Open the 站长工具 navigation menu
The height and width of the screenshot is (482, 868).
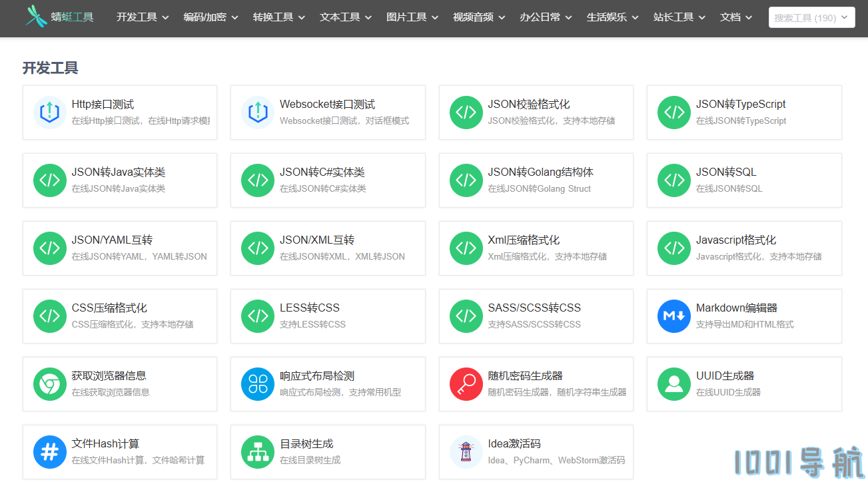coord(679,17)
